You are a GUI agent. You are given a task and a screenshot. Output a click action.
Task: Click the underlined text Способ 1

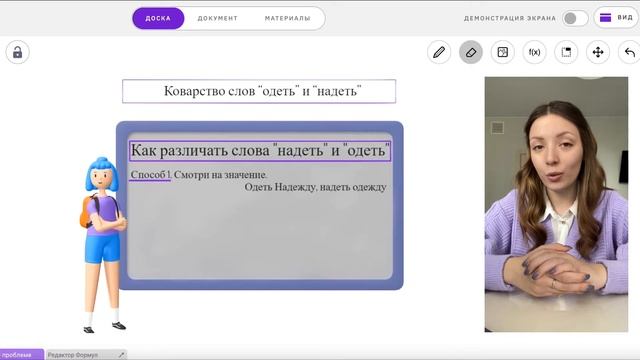pos(150,175)
